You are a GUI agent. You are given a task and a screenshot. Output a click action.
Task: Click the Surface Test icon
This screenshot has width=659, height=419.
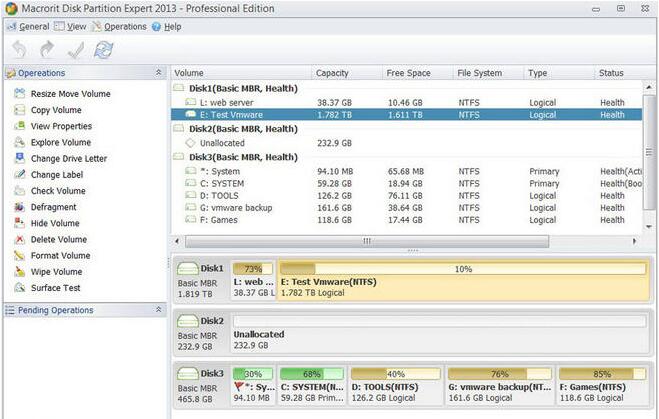click(x=19, y=287)
